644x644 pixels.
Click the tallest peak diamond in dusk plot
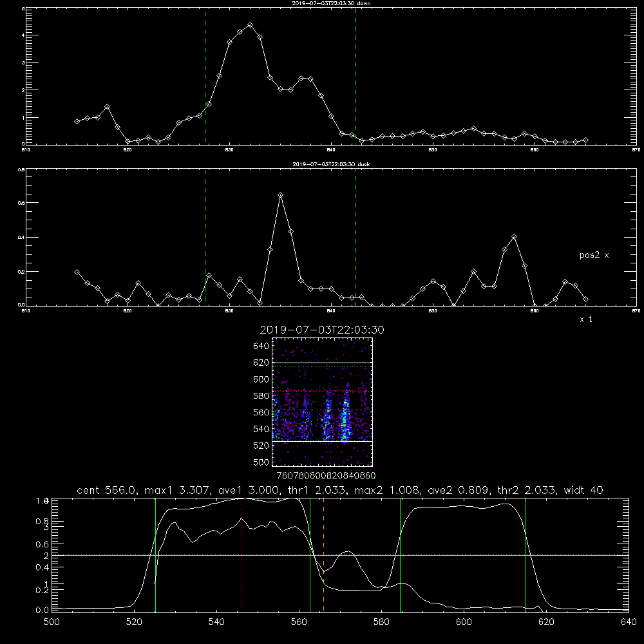(281, 195)
